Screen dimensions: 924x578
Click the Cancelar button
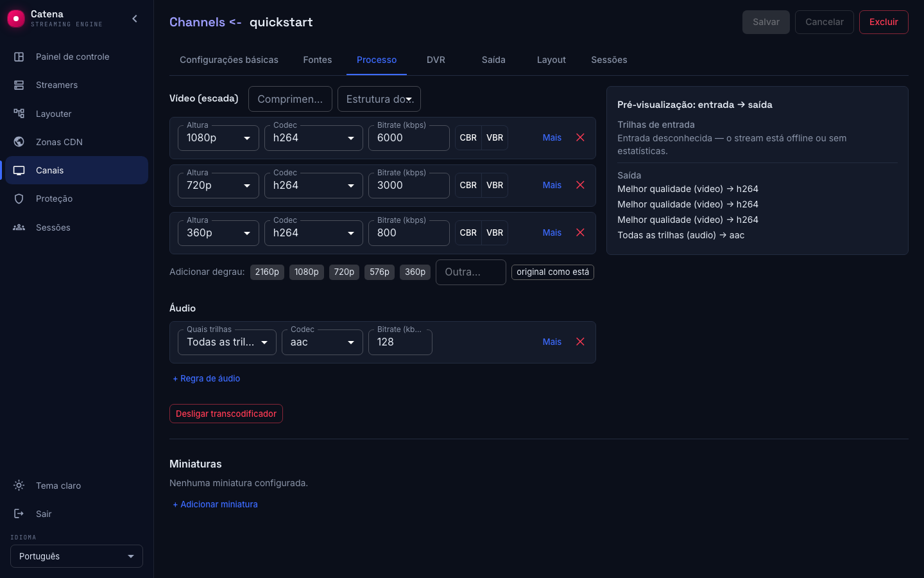click(x=825, y=22)
